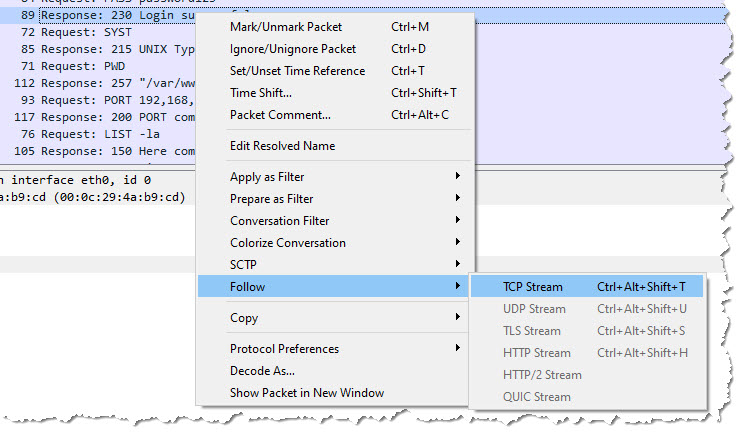Add a Packet Comment

coord(279,115)
